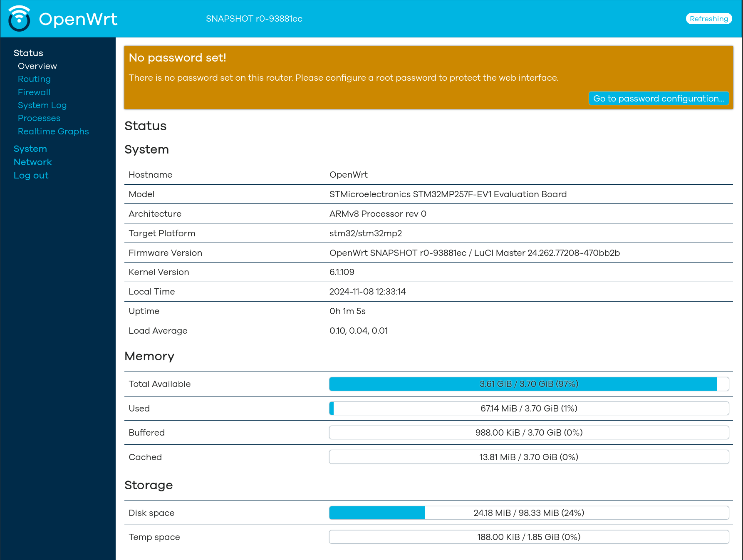Click the SNAPSHOT r0-93881ec version text
The image size is (743, 560).
254,19
